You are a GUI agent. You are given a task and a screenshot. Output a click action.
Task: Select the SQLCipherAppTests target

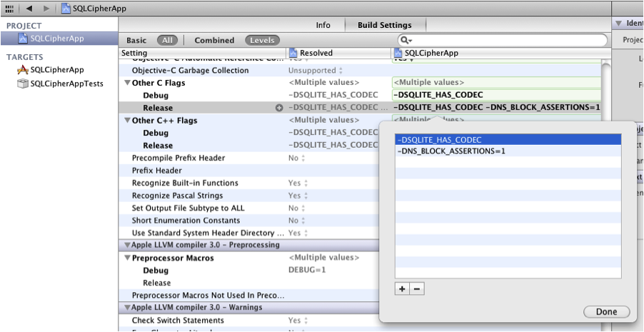(60, 84)
